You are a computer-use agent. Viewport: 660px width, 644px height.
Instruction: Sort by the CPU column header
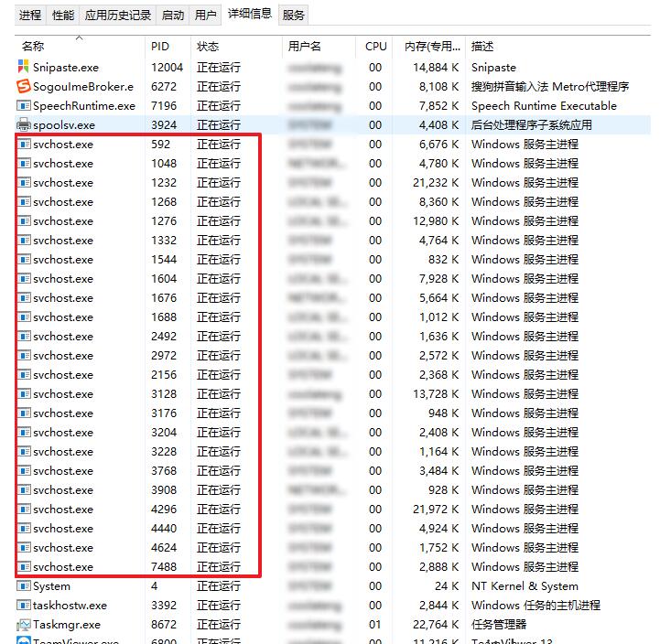pyautogui.click(x=375, y=46)
